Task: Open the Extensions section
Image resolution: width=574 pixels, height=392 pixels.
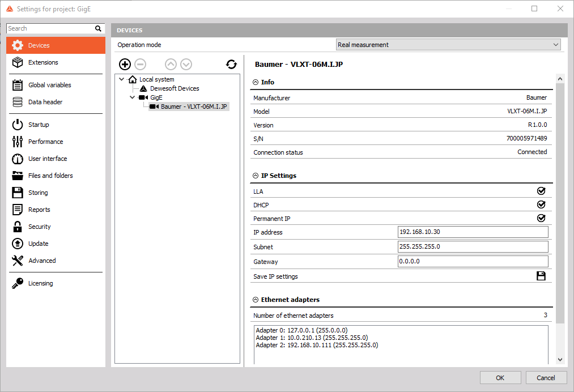Action: coord(56,62)
